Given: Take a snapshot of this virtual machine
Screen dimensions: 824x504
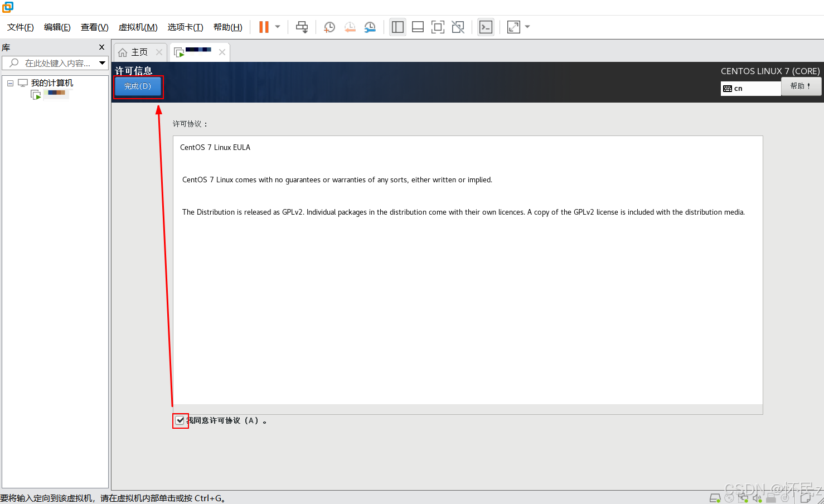Looking at the screenshot, I should [329, 27].
